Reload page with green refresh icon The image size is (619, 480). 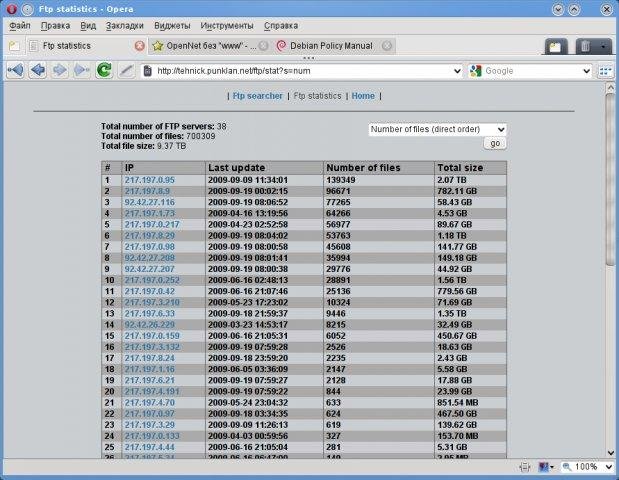click(104, 71)
